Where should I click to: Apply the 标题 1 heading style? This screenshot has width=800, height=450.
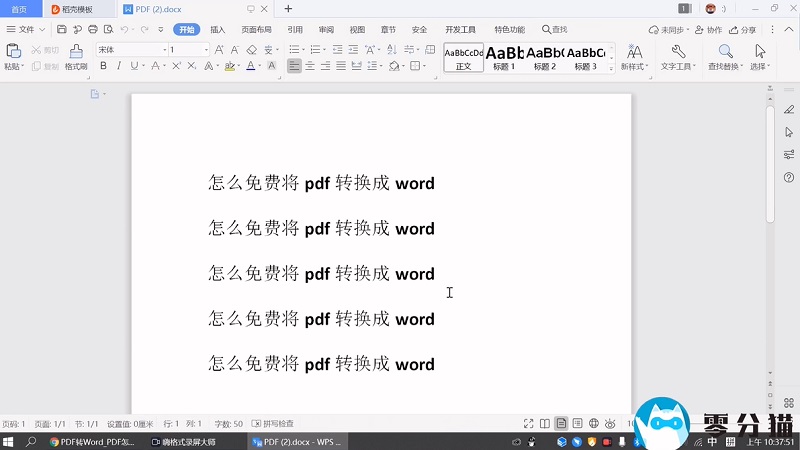(505, 57)
